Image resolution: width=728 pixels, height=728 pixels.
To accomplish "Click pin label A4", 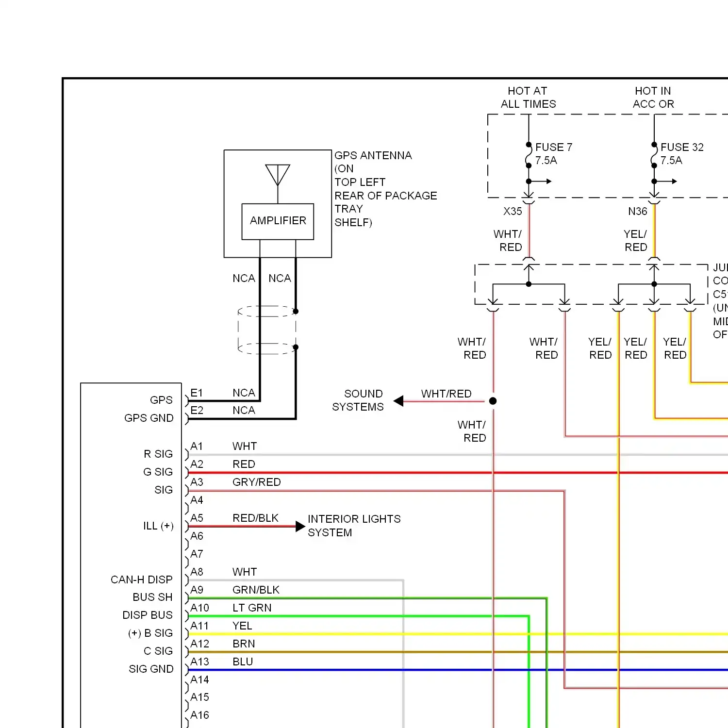I will 197,500.
